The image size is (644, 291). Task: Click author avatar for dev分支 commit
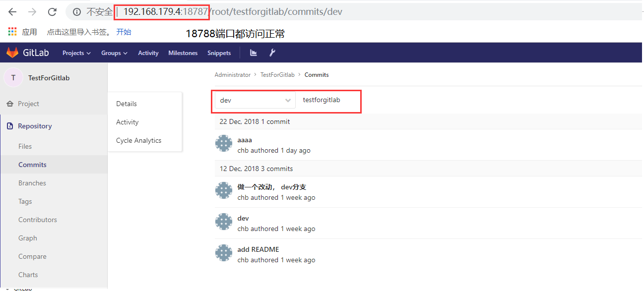(x=224, y=191)
